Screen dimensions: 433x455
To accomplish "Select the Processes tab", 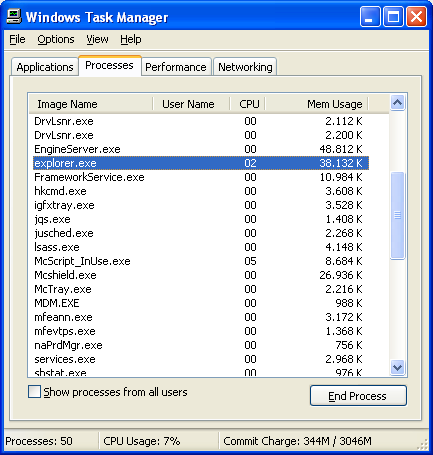I will 110,65.
